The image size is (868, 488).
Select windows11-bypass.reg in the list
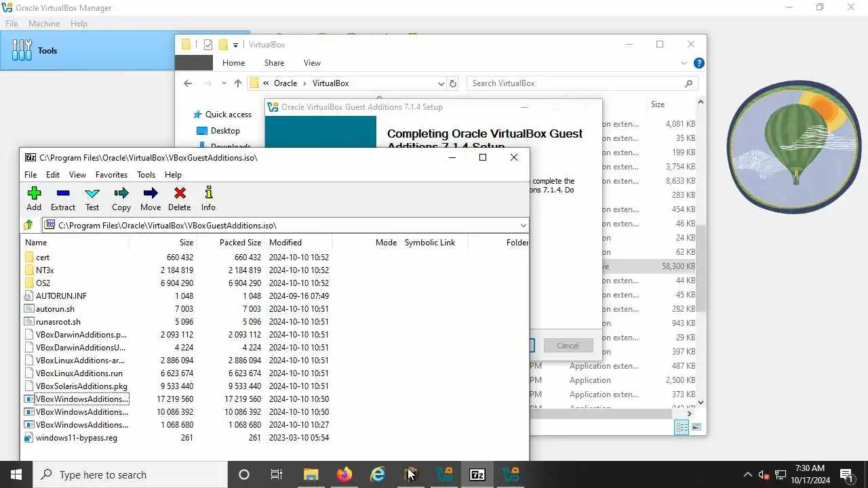tap(76, 438)
